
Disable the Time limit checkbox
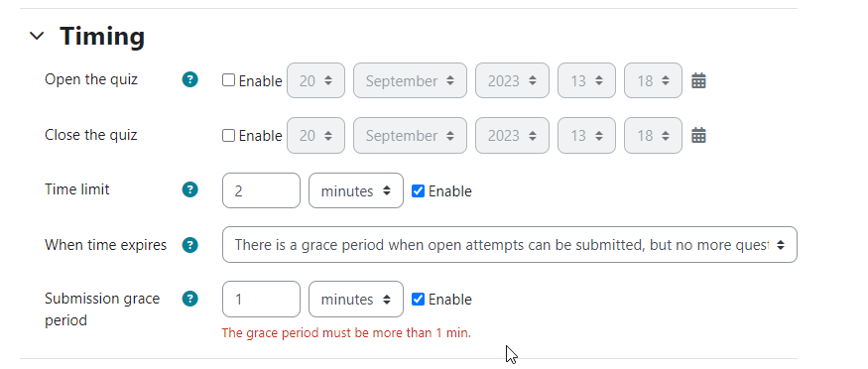tap(418, 190)
